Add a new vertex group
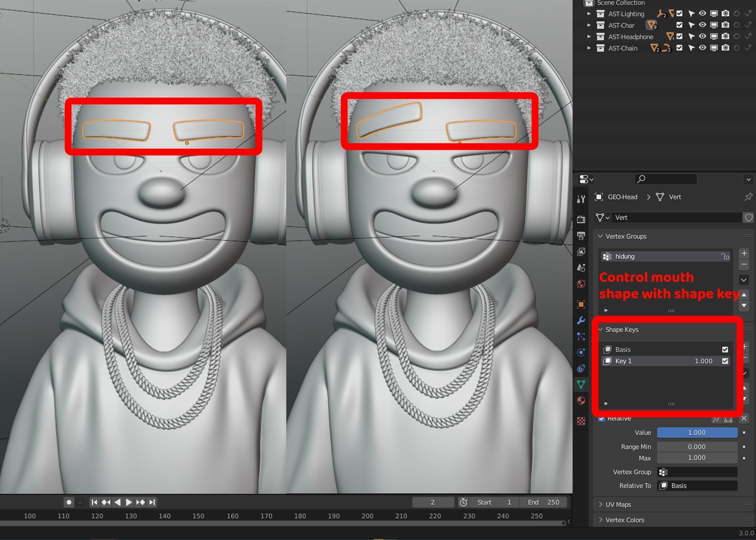The height and width of the screenshot is (540, 756). [x=744, y=253]
